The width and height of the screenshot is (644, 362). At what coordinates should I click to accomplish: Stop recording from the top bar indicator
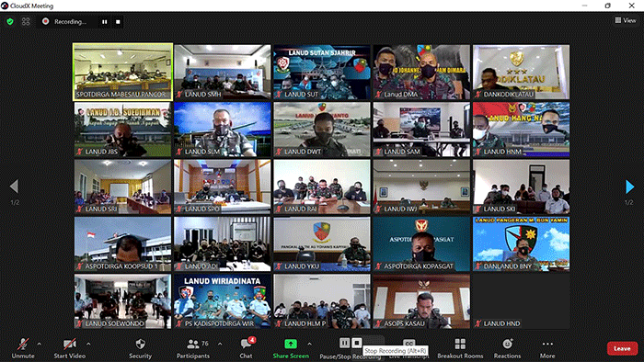click(x=118, y=22)
